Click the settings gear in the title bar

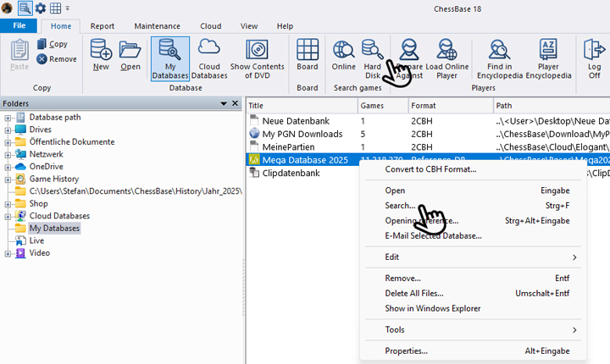click(41, 8)
